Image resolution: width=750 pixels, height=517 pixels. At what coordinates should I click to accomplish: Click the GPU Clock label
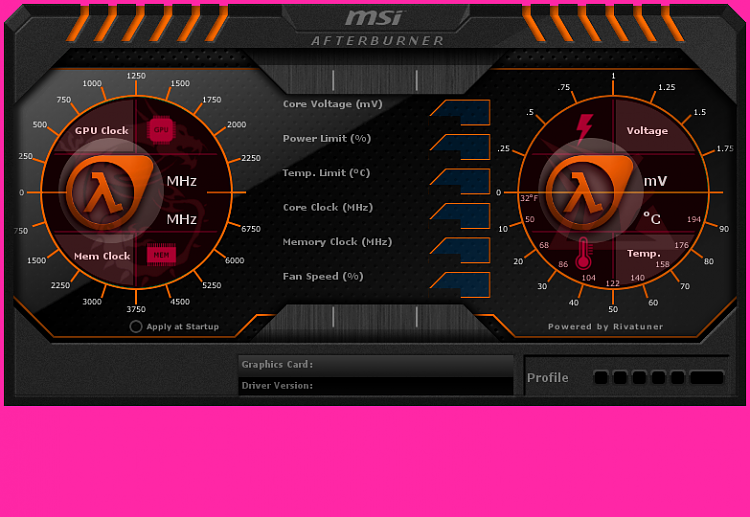tap(101, 131)
